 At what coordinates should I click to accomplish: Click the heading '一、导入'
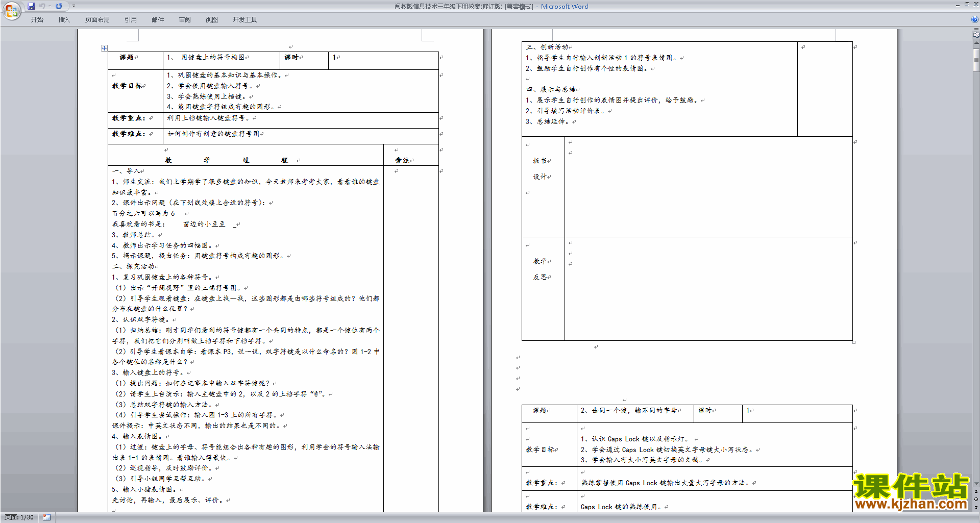pyautogui.click(x=126, y=171)
